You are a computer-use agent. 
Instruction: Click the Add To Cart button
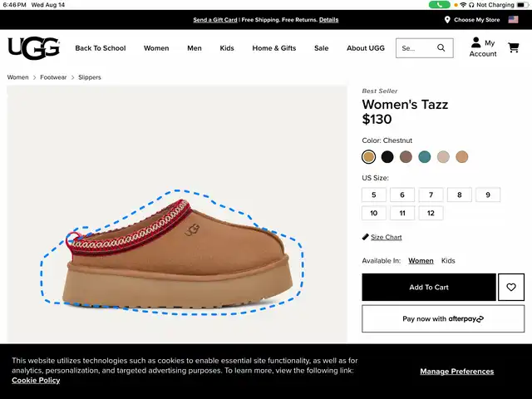pyautogui.click(x=428, y=288)
